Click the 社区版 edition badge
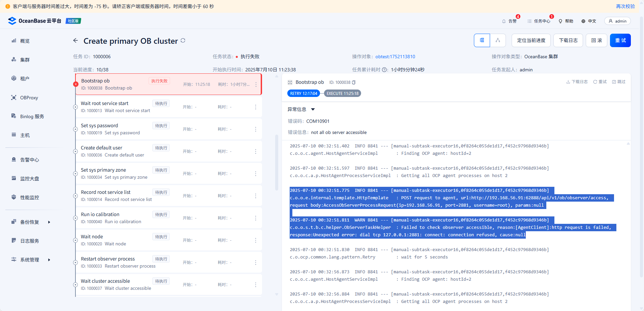Image resolution: width=644 pixels, height=311 pixels. click(x=73, y=21)
